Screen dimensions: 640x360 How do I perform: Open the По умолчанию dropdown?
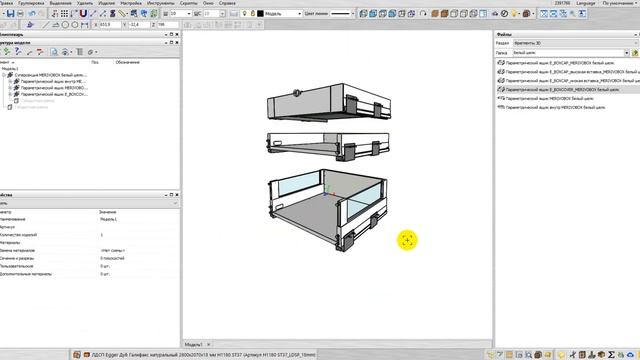[x=620, y=3]
